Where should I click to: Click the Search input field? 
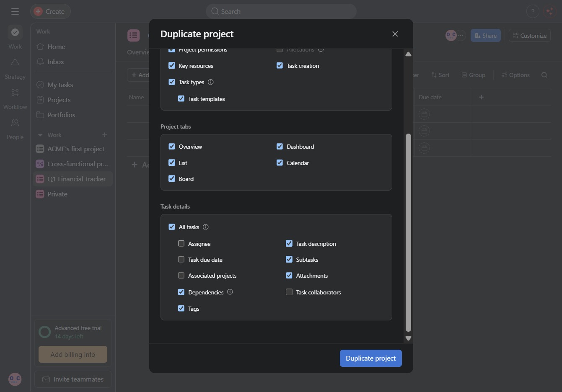281,11
